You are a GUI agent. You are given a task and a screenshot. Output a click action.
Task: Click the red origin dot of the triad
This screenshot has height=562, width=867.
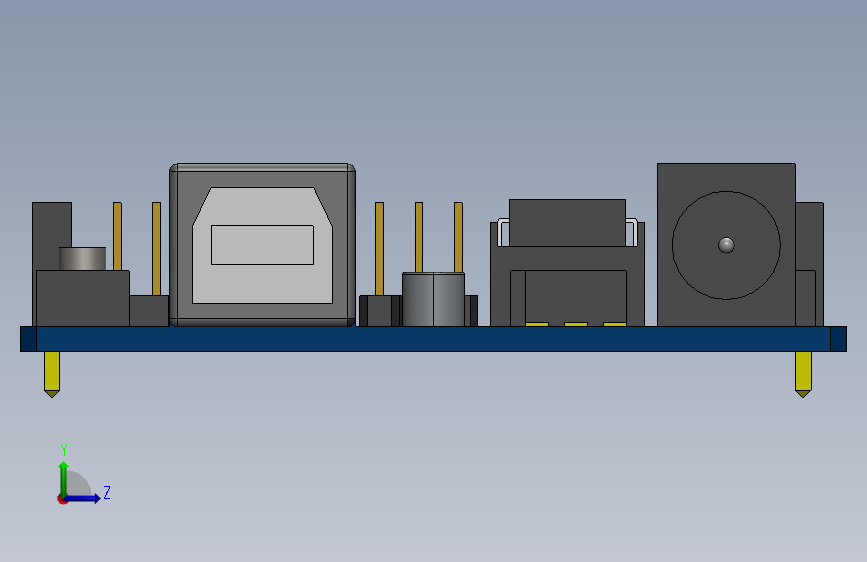tap(61, 499)
